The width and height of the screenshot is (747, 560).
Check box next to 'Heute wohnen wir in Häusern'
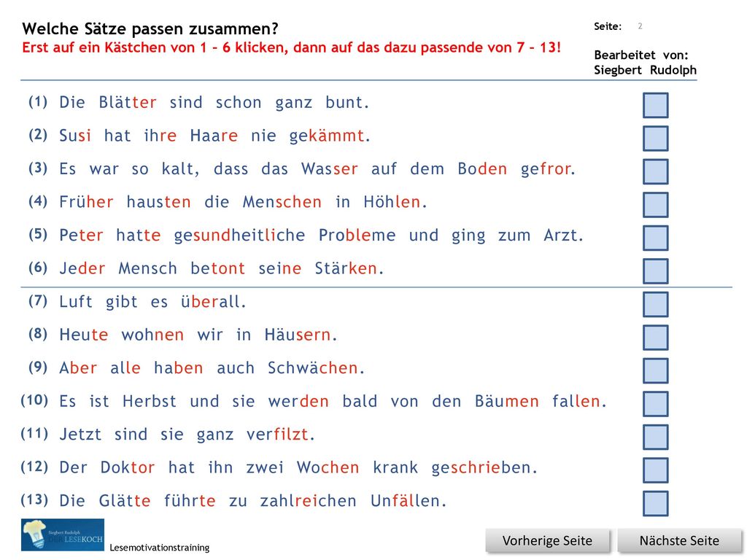click(656, 338)
